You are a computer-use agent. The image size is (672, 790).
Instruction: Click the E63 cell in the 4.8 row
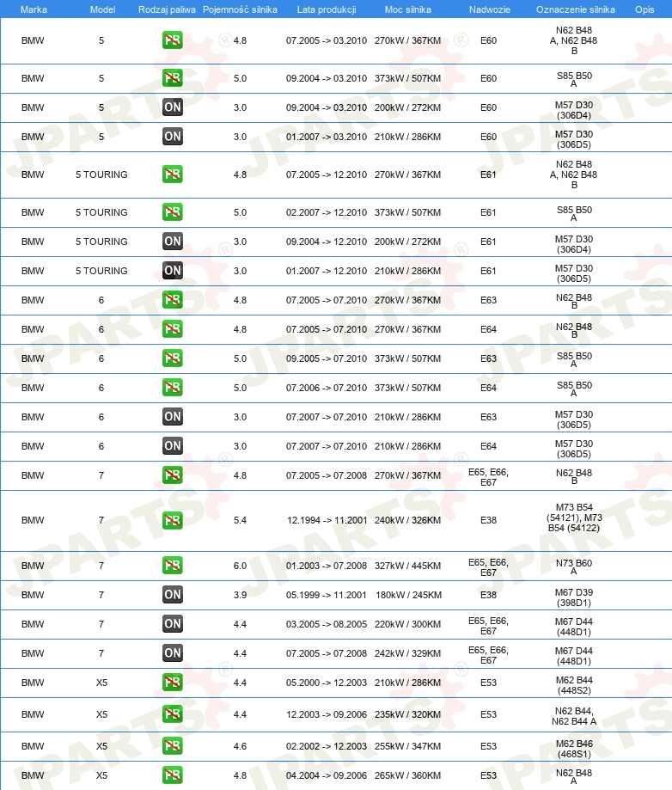click(488, 300)
